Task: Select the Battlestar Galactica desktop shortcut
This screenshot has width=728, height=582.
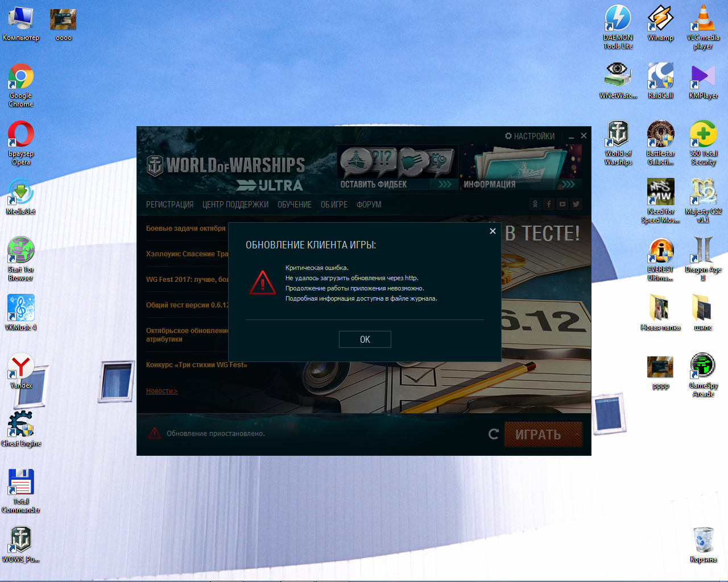Action: [x=660, y=143]
